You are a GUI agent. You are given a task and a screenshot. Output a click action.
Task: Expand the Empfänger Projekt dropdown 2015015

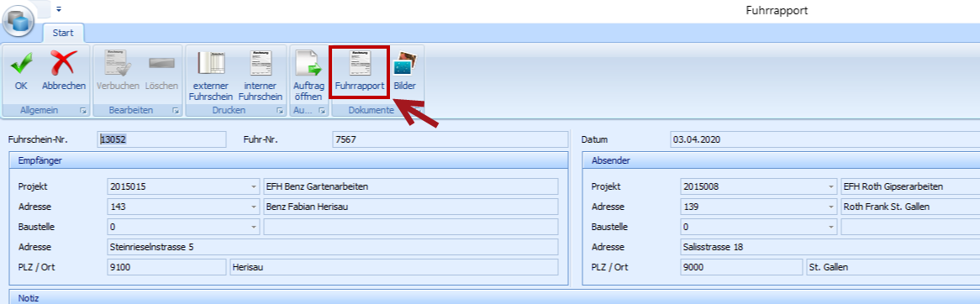click(x=254, y=186)
